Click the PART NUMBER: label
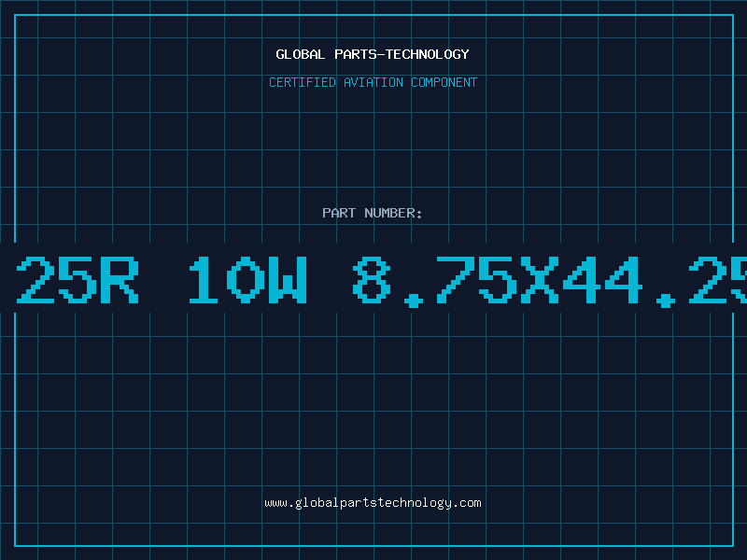 coord(373,213)
